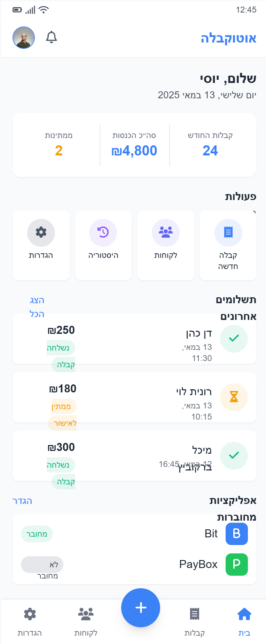Click the define (הגדר) link for apps
The height and width of the screenshot is (644, 266).
point(22,501)
